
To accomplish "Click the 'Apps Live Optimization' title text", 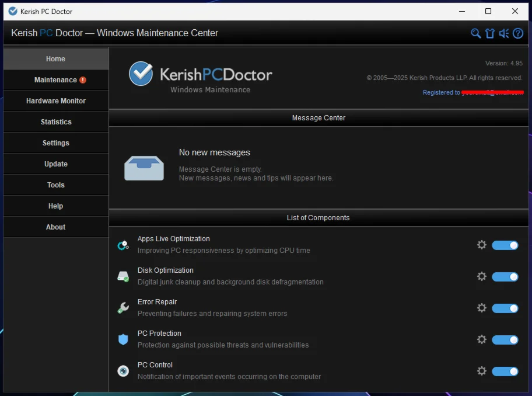I will [173, 239].
